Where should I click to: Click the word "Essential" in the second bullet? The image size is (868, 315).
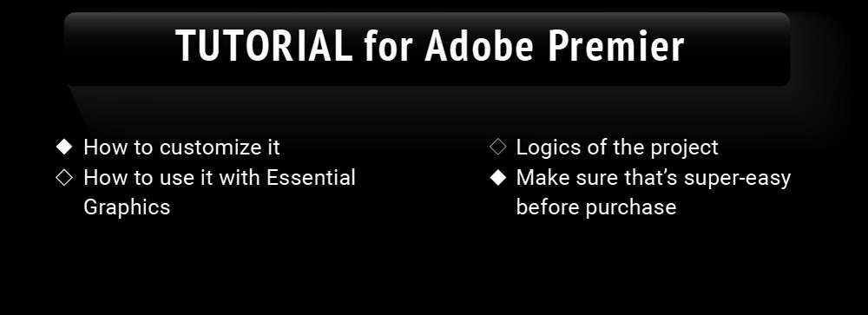point(311,178)
